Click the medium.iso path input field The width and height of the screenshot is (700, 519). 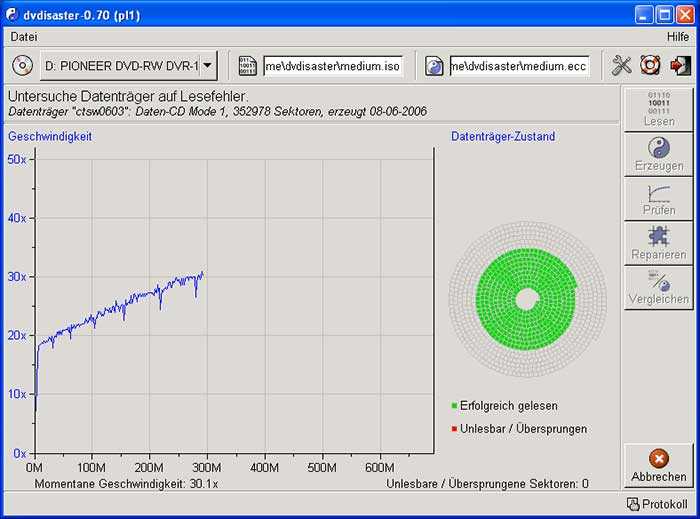click(x=333, y=66)
